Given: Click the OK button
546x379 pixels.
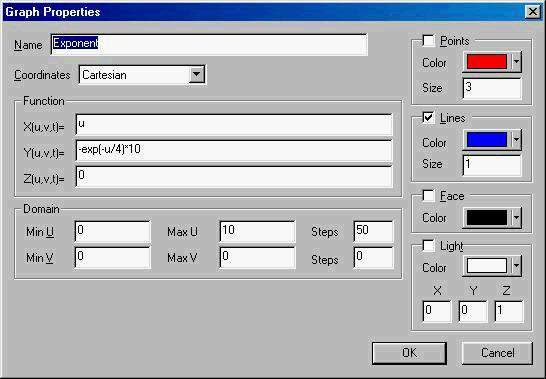Looking at the screenshot, I should coord(409,353).
